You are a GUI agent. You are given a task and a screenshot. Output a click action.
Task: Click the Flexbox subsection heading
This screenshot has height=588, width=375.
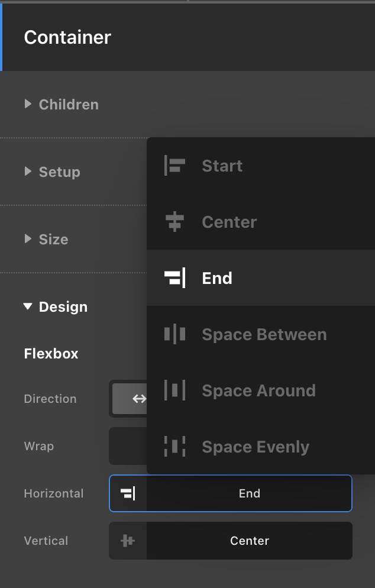pos(51,354)
